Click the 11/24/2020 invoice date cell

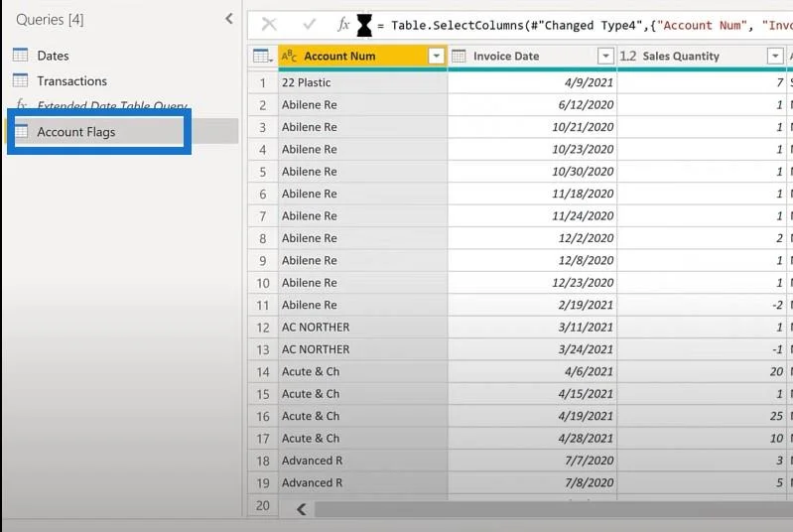(532, 216)
